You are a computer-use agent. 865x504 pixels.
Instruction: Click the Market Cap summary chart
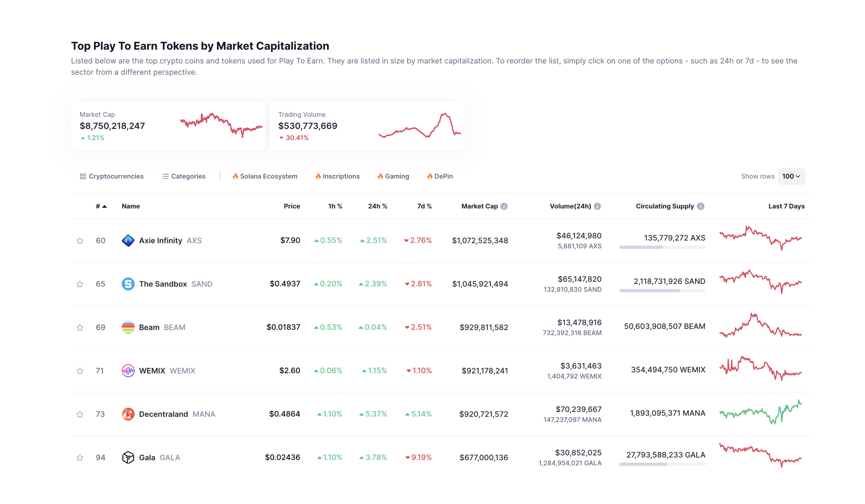coord(221,125)
